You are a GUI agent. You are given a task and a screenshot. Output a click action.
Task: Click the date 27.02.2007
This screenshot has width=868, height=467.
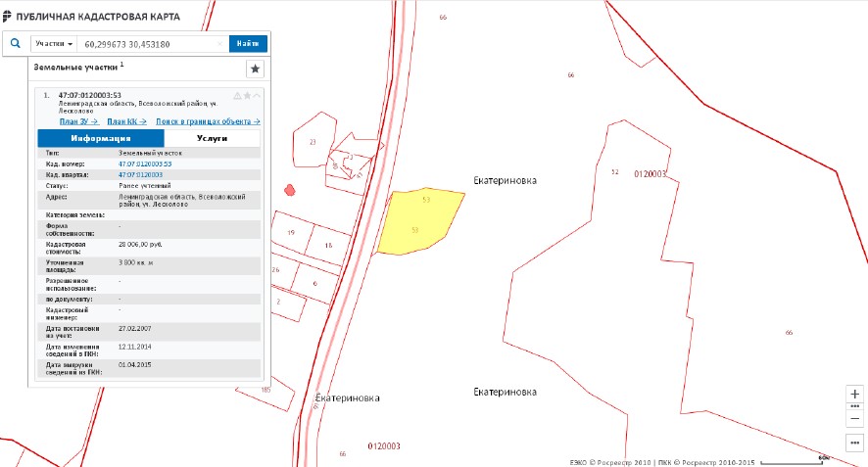point(134,328)
